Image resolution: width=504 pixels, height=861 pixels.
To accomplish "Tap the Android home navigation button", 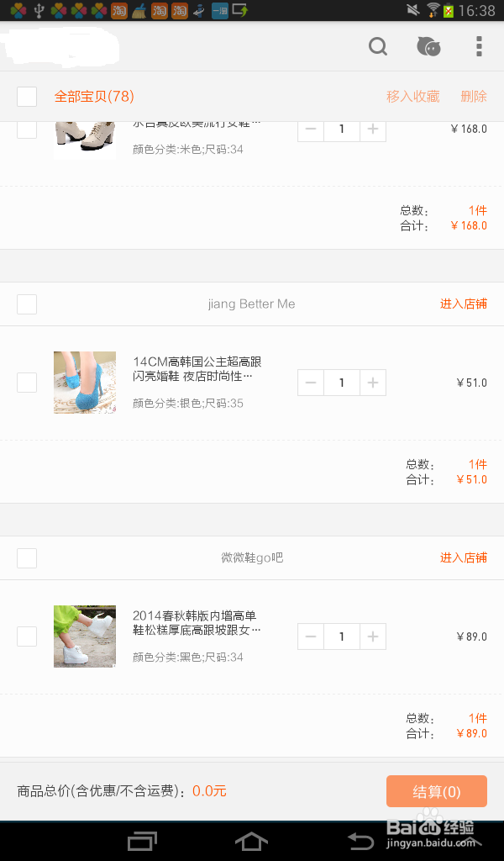I will pos(251,840).
